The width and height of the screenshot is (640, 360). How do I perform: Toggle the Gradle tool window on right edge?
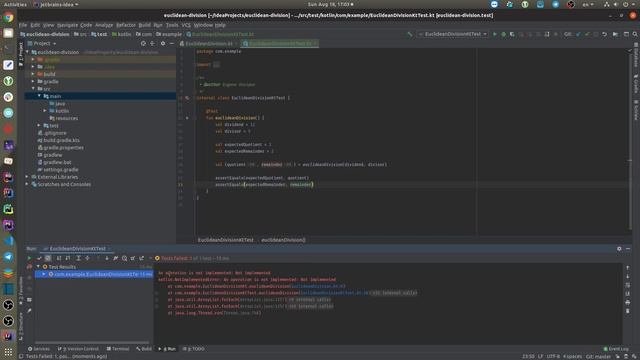636,84
